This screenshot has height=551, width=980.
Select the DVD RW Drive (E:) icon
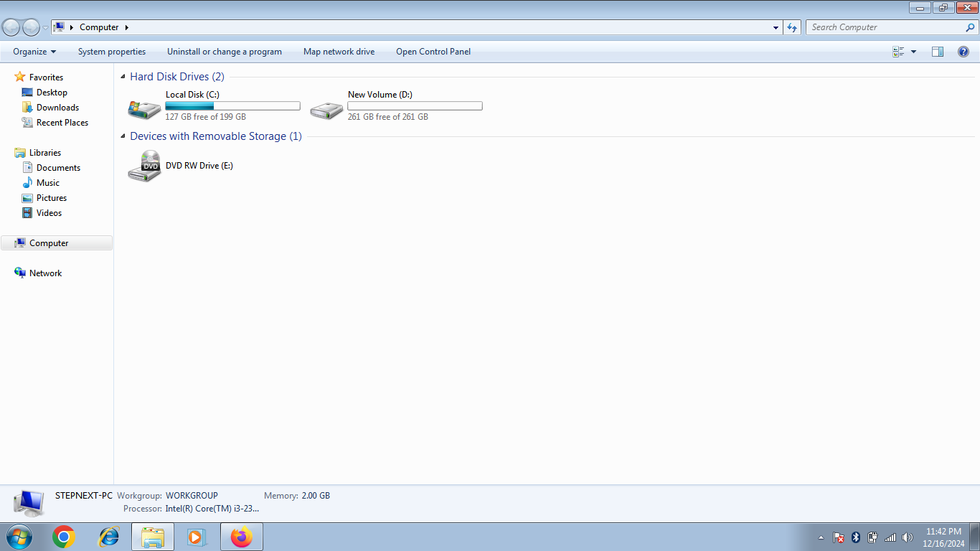click(x=144, y=166)
